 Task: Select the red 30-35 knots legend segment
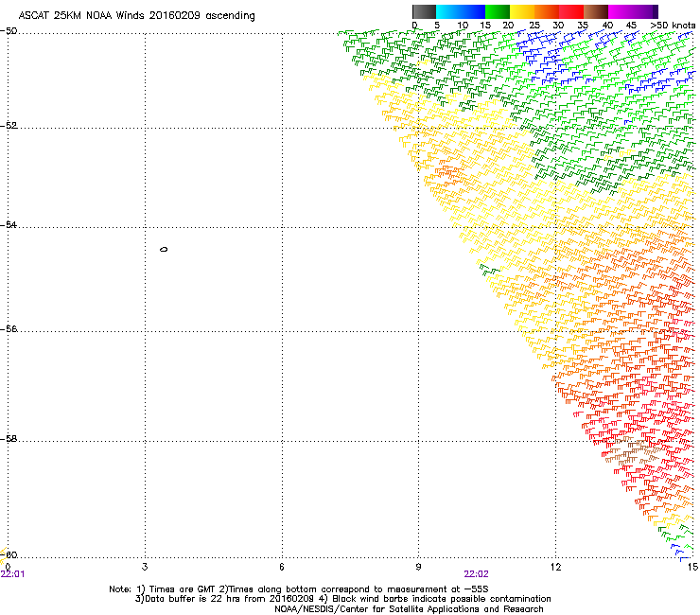[x=571, y=11]
